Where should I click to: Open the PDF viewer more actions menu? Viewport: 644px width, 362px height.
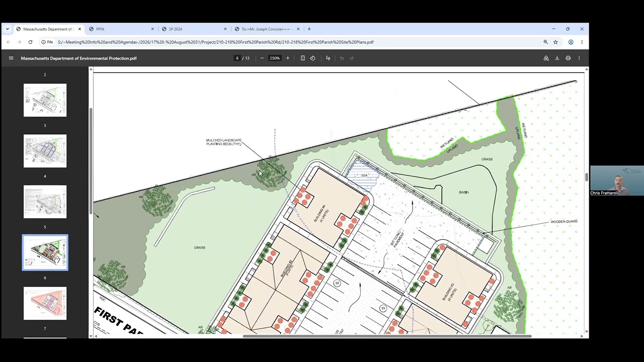point(579,58)
